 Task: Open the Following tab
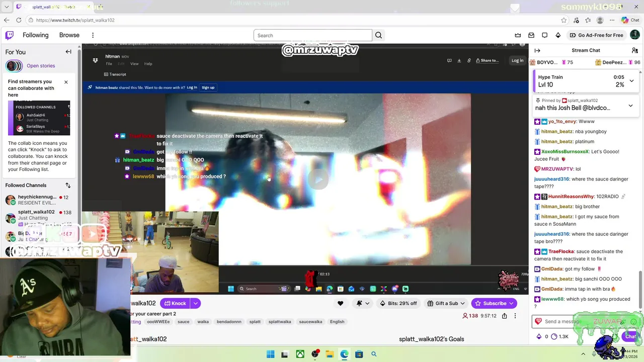point(36,35)
